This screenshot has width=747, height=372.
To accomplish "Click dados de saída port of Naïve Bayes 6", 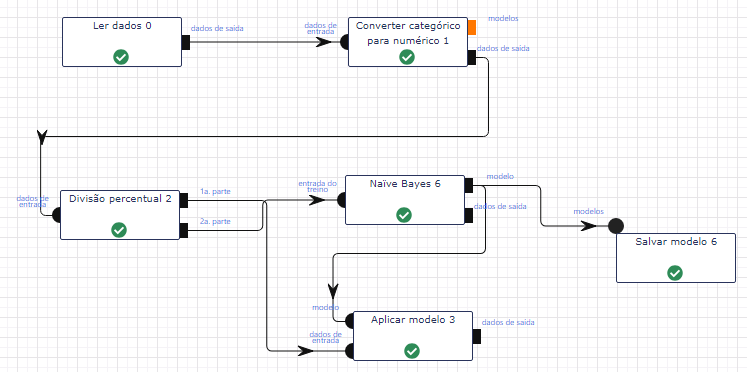I will (468, 215).
